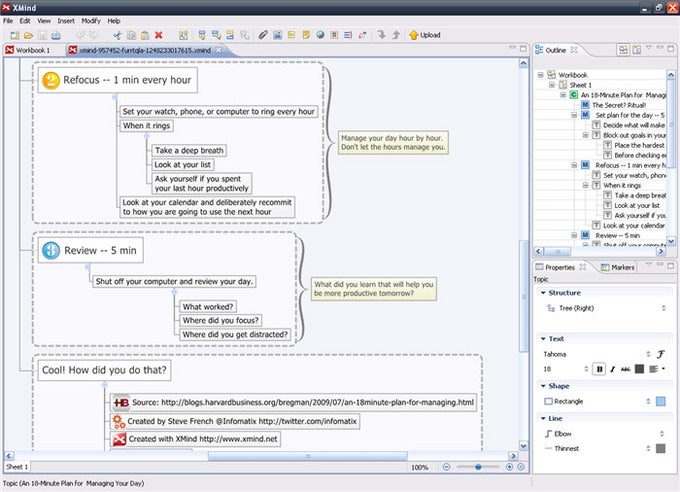Open the Edit menu
This screenshot has width=680, height=492.
point(25,20)
